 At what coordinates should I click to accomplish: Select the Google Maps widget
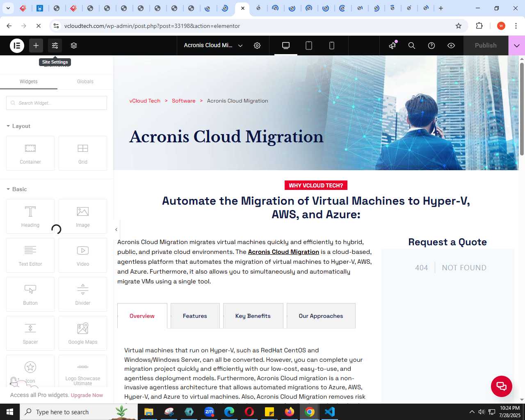[83, 333]
